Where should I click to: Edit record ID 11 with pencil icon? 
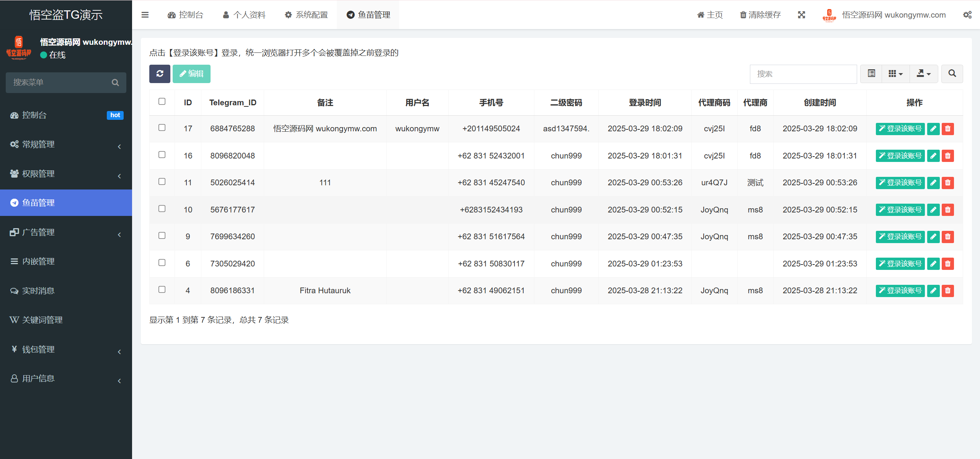tap(933, 183)
